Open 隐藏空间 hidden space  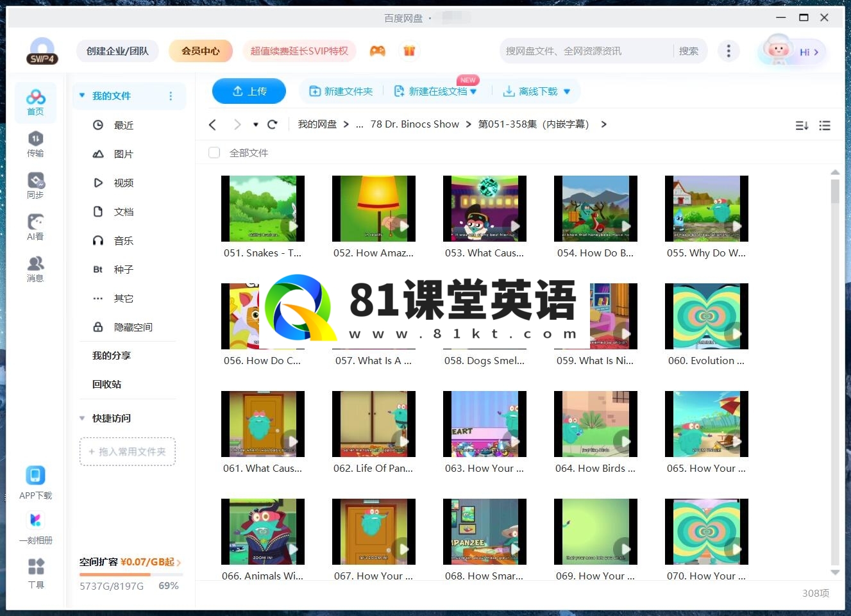[x=124, y=327]
